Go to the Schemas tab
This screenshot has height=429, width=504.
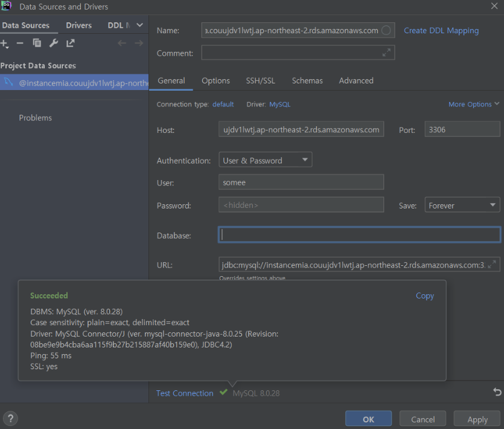pyautogui.click(x=307, y=80)
